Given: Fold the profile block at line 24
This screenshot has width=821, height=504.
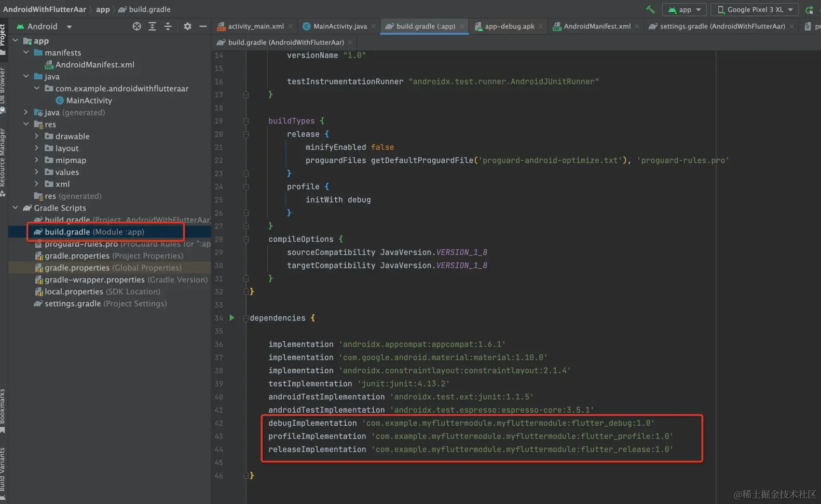Looking at the screenshot, I should (x=246, y=187).
